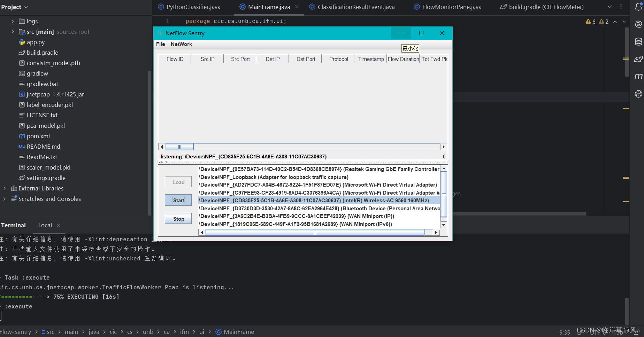Click the NetFlow Sentry window title icon
This screenshot has height=337, width=644.
(x=160, y=33)
